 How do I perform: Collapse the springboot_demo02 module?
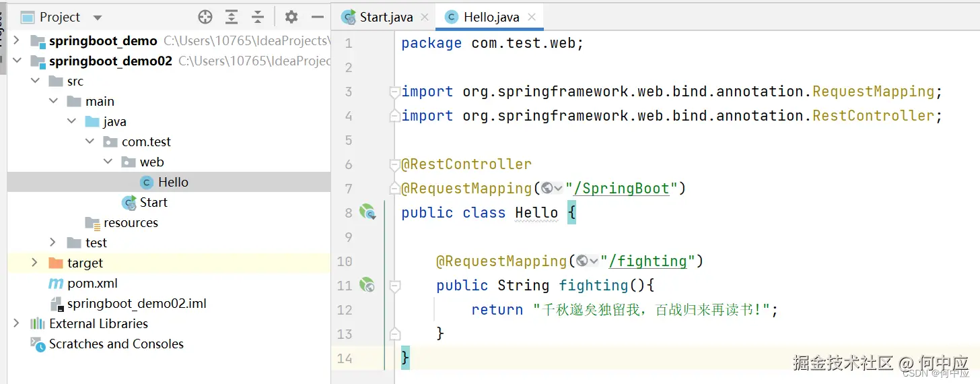(17, 61)
